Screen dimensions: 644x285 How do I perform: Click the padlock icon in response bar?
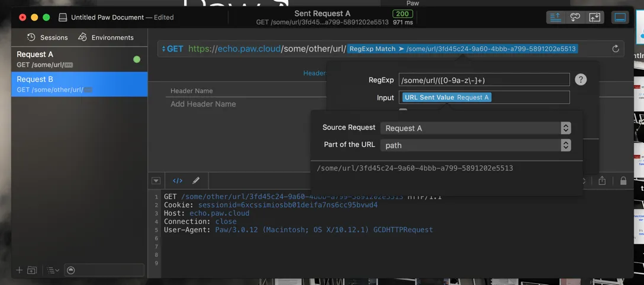[623, 181]
